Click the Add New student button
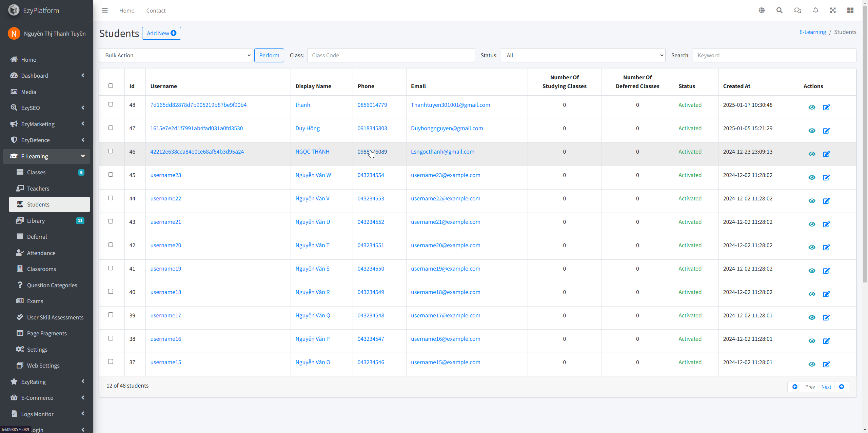 (x=161, y=33)
